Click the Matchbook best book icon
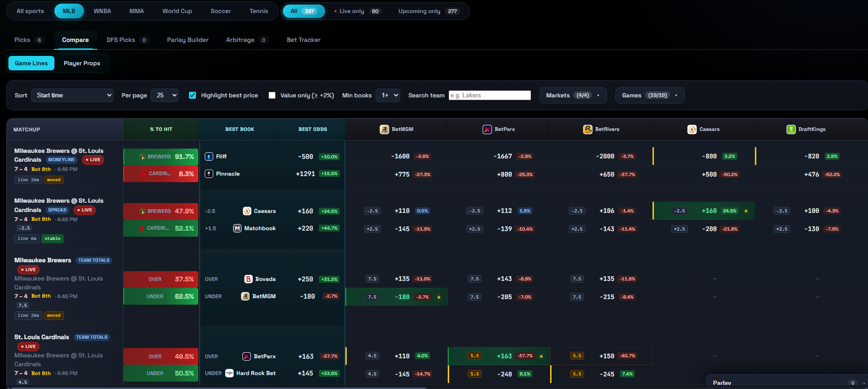868x389 pixels. (237, 228)
